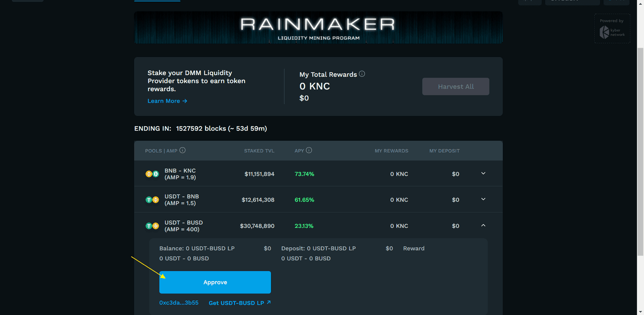Click the info icon next to POOLS | AMP

(182, 150)
